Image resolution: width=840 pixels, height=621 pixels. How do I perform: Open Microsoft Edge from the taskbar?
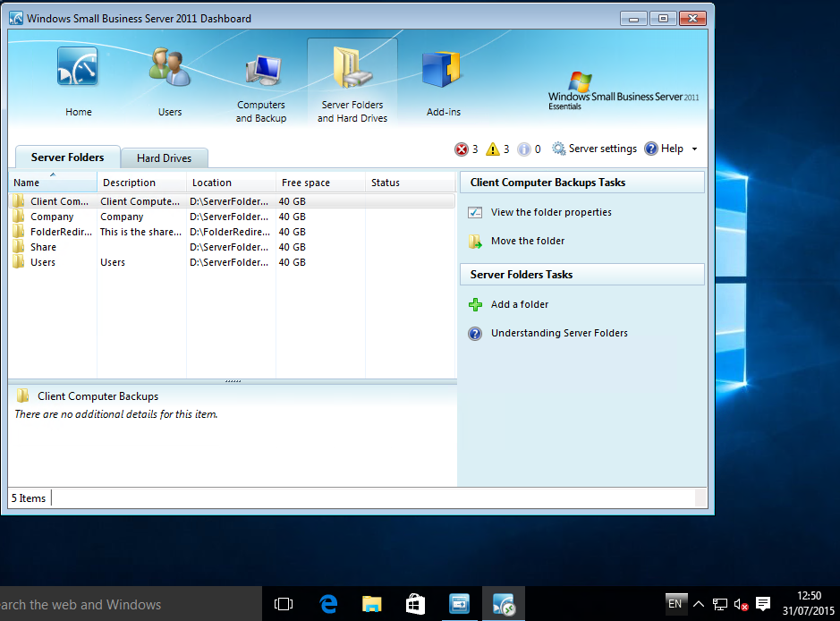pyautogui.click(x=328, y=604)
